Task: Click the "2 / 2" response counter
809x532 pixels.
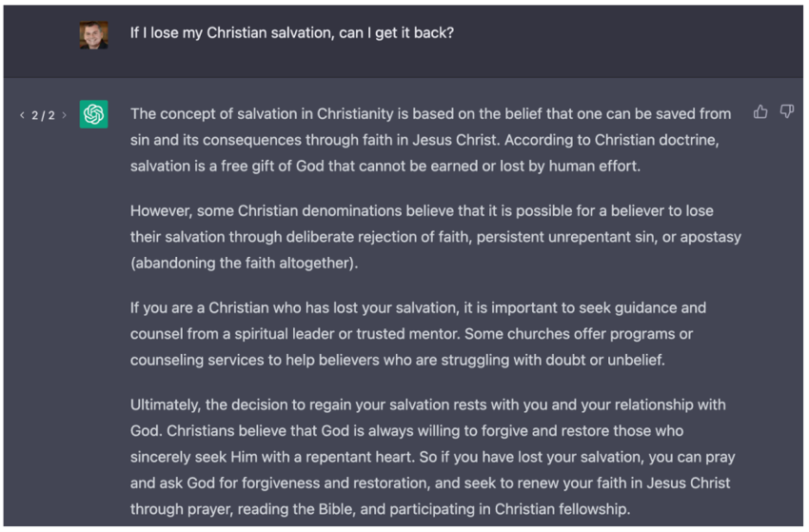Action: 43,115
